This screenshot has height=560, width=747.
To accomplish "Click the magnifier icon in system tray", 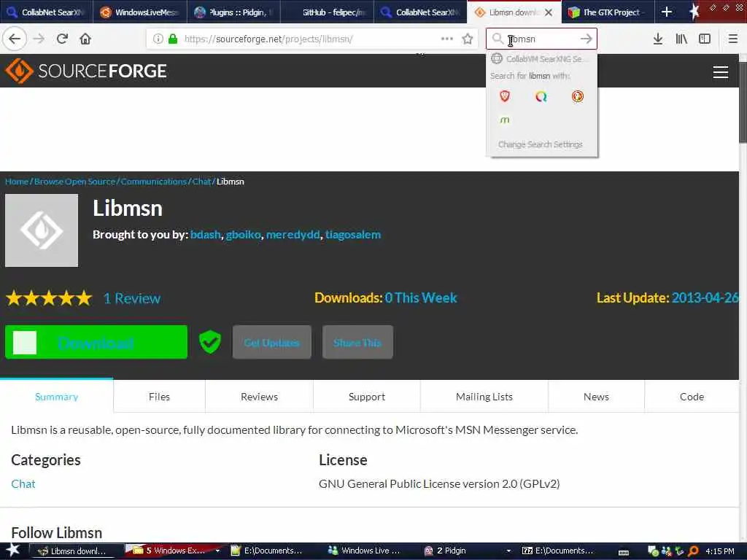I will point(693,551).
